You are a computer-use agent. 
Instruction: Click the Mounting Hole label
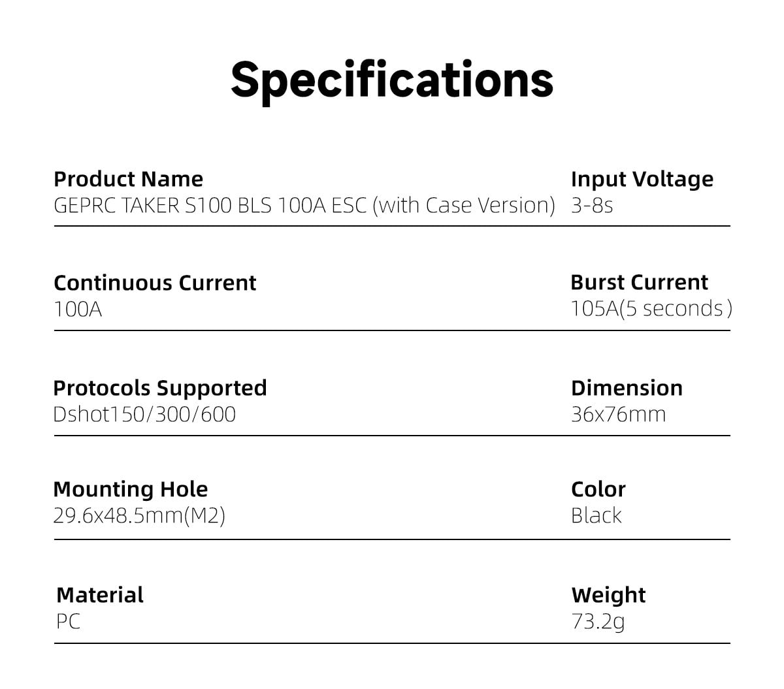tap(131, 489)
